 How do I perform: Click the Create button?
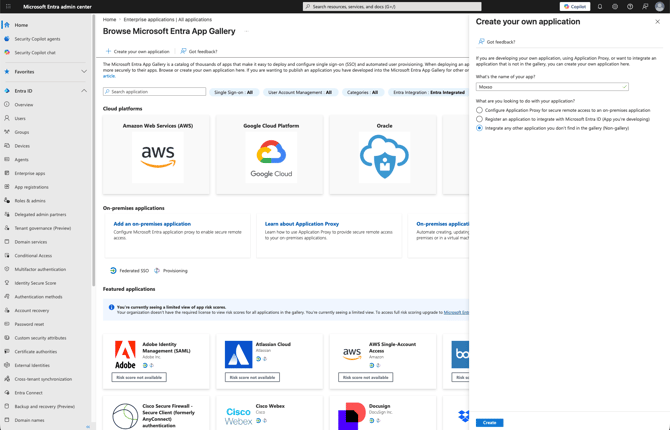coord(489,422)
